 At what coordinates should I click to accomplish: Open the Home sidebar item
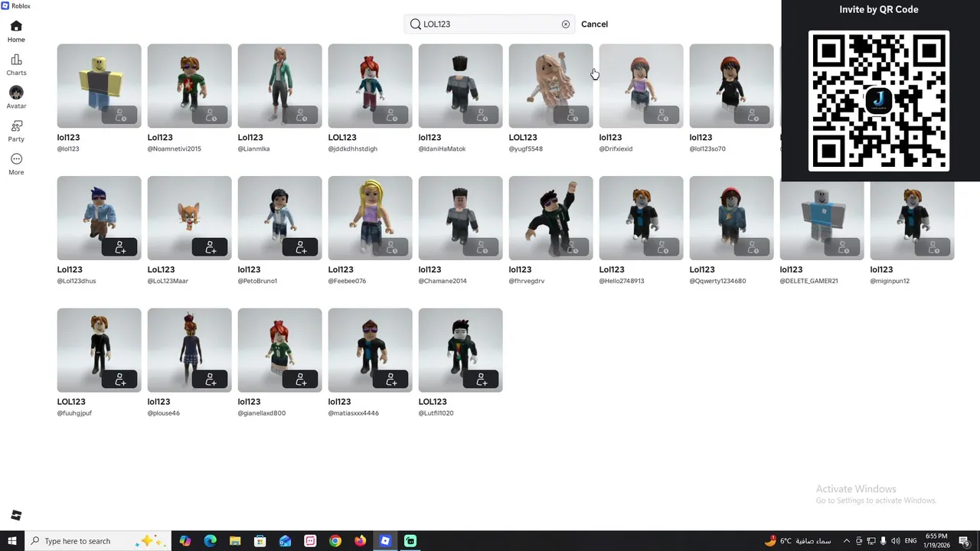click(16, 31)
